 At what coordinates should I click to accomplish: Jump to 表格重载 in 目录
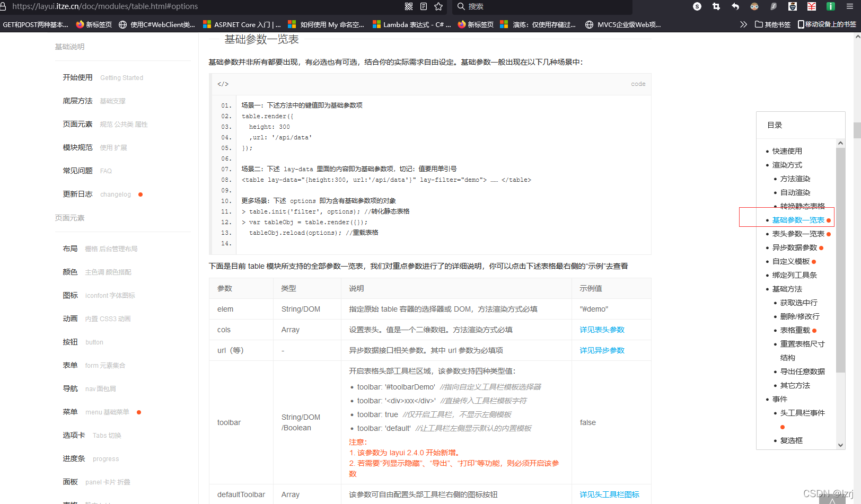[x=795, y=330]
